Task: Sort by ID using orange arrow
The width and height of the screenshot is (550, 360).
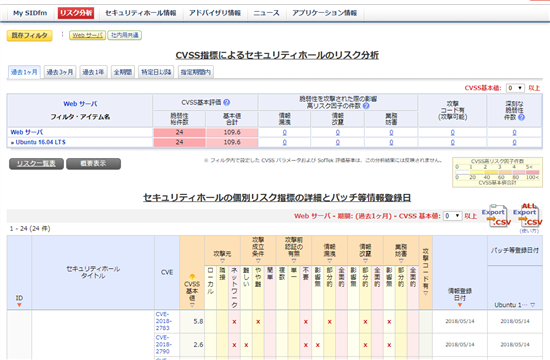Action: click(19, 305)
